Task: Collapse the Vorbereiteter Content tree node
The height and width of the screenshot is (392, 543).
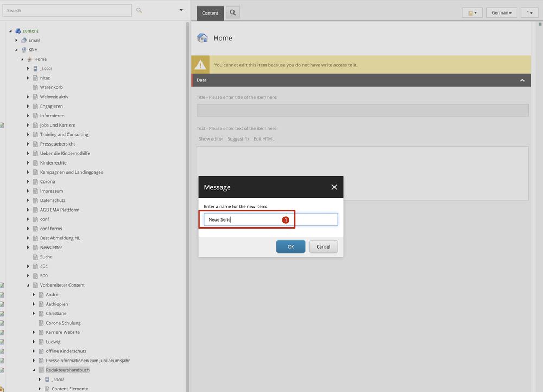Action: (x=28, y=285)
